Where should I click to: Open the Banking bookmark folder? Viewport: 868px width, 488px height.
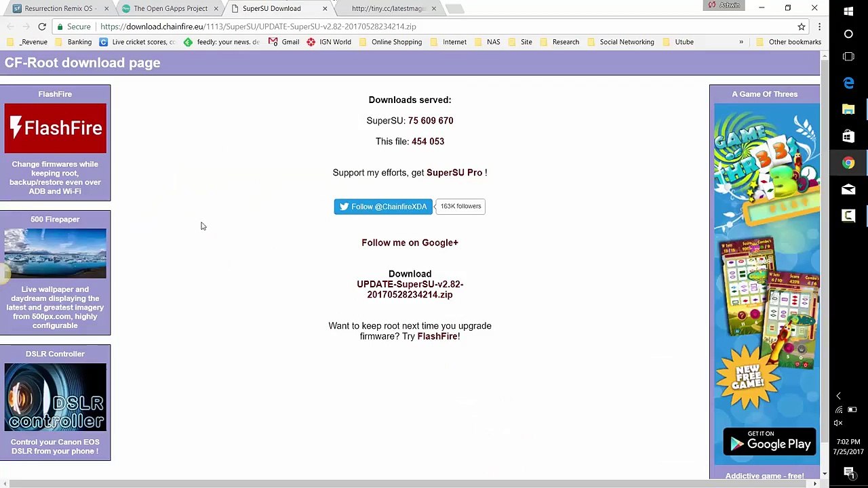(x=74, y=42)
